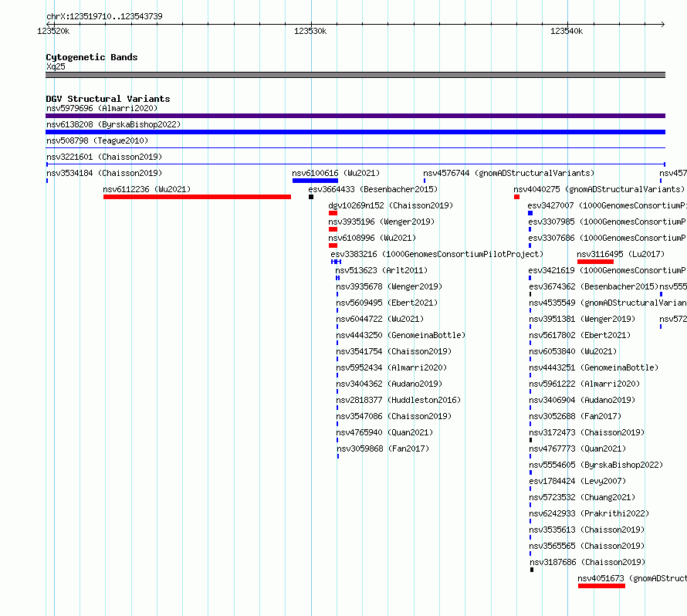
Task: Click the nsv6138208 (ByrskaBishop2022) label
Action: coord(113,124)
